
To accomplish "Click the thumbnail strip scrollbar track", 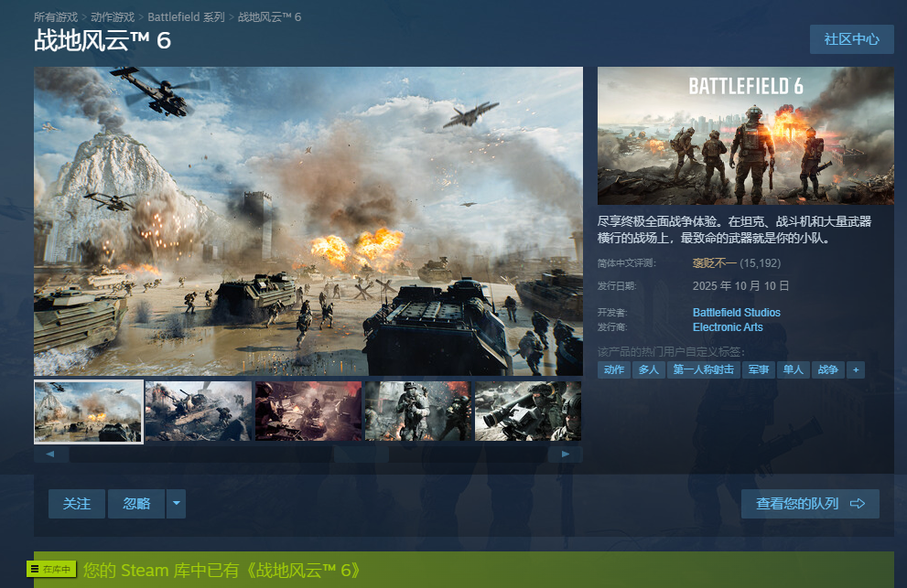I will click(x=308, y=454).
